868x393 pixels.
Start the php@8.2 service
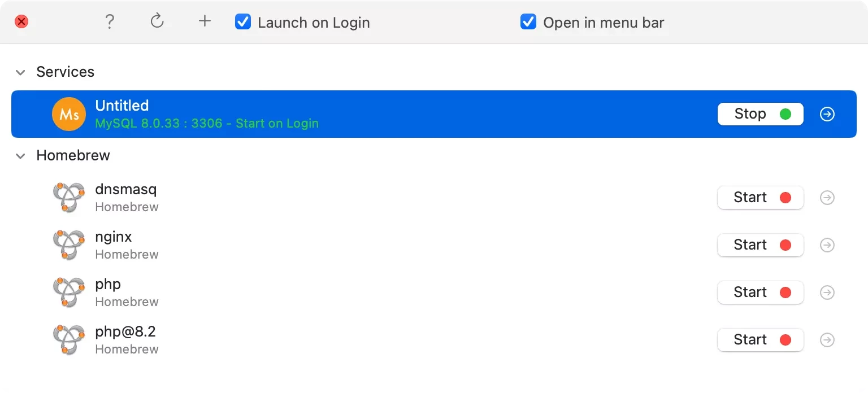pos(761,340)
